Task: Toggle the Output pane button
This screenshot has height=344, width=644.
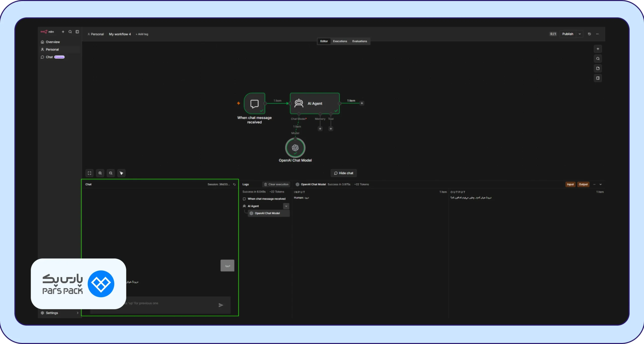Action: (x=583, y=184)
